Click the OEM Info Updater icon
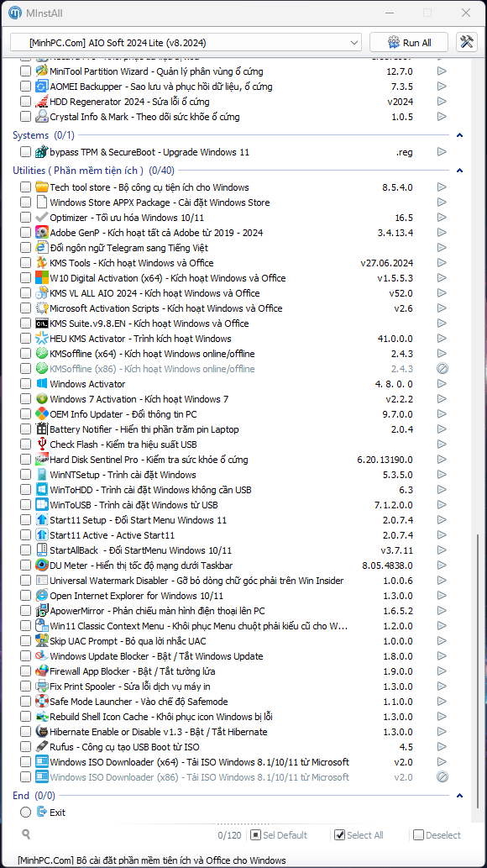This screenshot has width=487, height=868. [x=41, y=414]
